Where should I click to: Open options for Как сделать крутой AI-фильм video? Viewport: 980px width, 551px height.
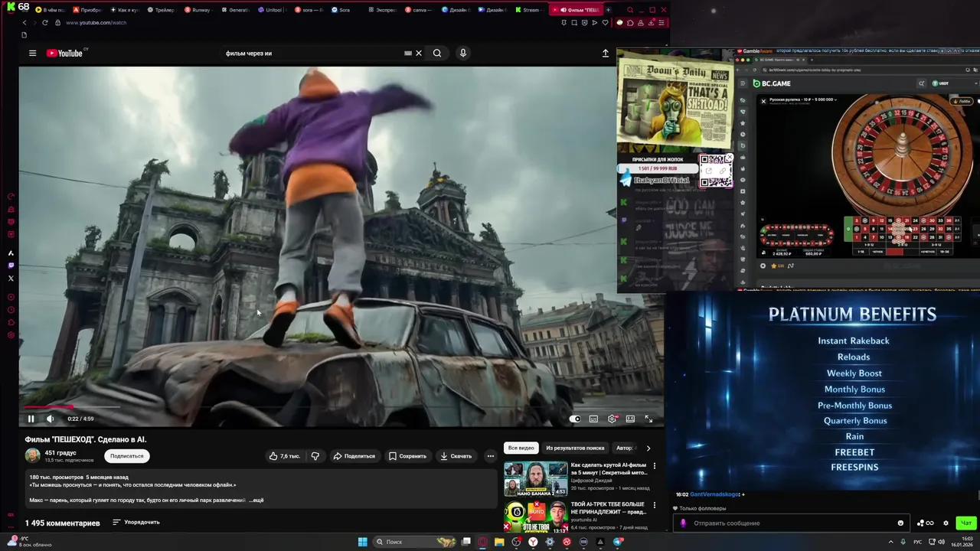point(654,466)
